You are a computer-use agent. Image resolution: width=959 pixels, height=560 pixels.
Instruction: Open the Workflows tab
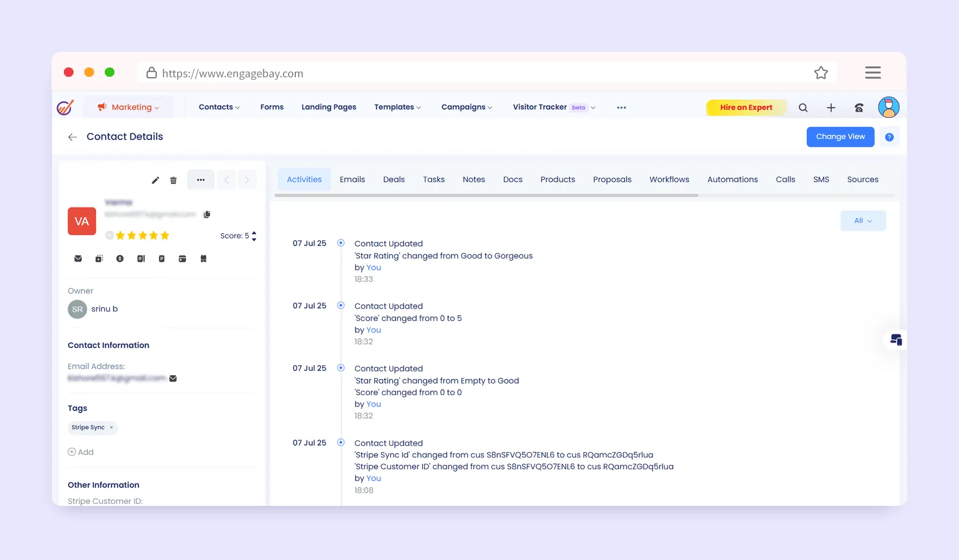669,179
